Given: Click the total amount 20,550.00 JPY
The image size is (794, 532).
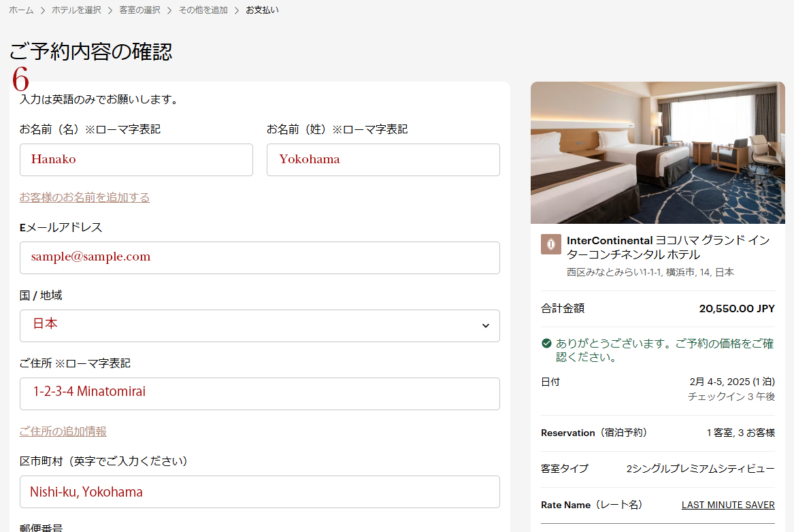Looking at the screenshot, I should [x=737, y=309].
